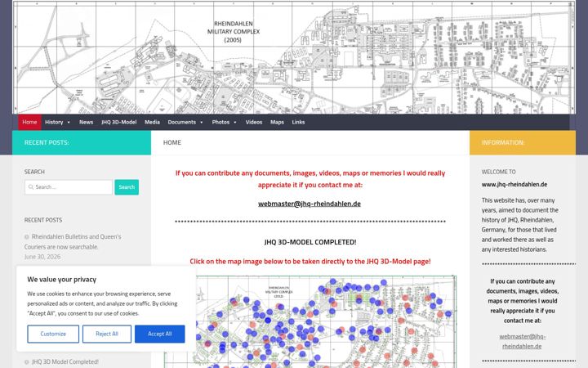The height and width of the screenshot is (368, 588).
Task: Click the www.jhq-rheindahlen.de text
Action: [x=514, y=185]
